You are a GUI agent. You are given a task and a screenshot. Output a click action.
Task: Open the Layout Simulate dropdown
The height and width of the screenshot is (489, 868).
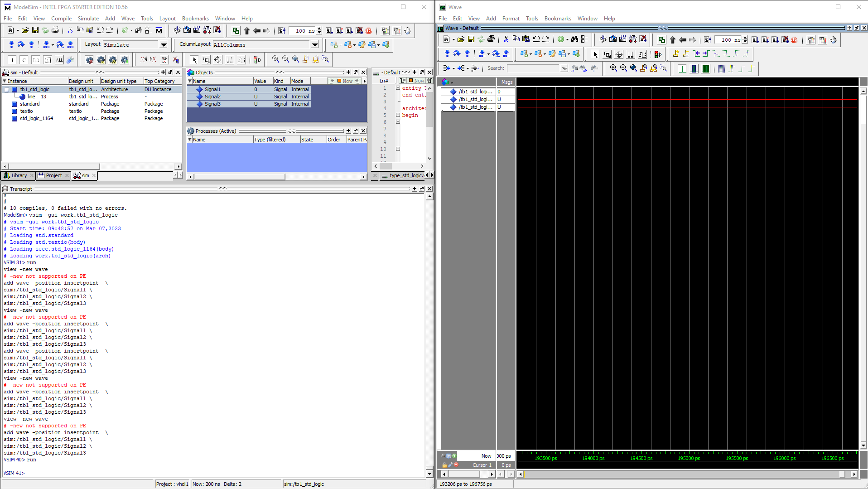164,44
